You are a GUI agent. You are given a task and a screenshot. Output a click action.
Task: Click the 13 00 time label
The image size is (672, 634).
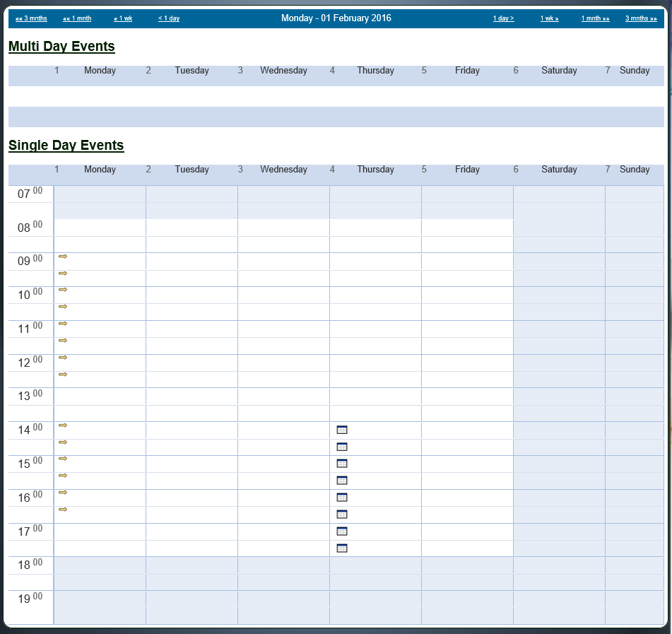[30, 395]
